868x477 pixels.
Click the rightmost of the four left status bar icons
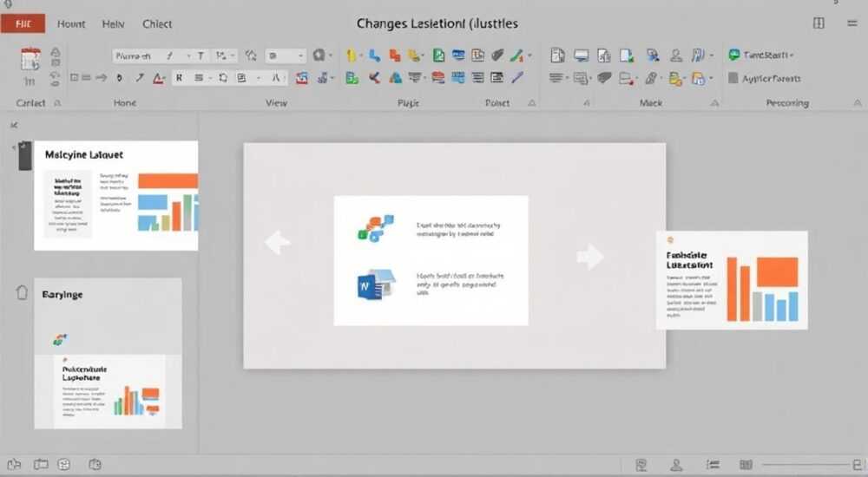pos(95,464)
